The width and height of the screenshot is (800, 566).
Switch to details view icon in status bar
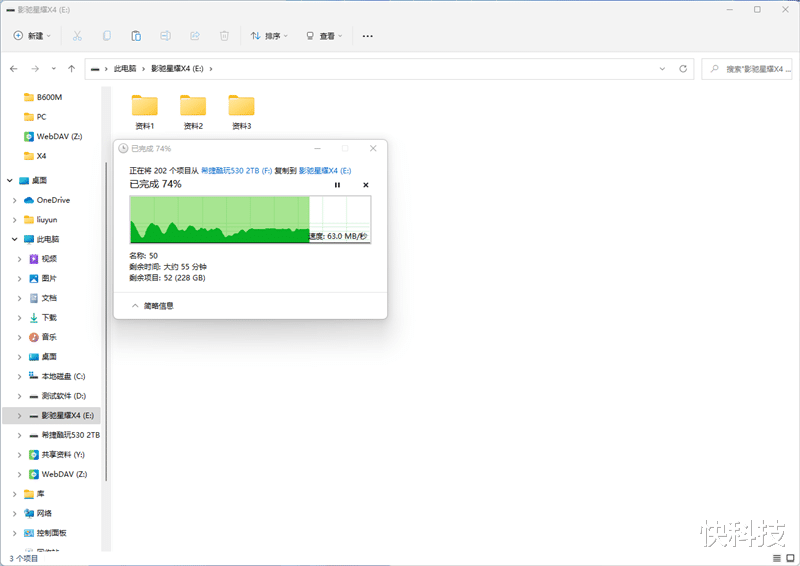(777, 558)
